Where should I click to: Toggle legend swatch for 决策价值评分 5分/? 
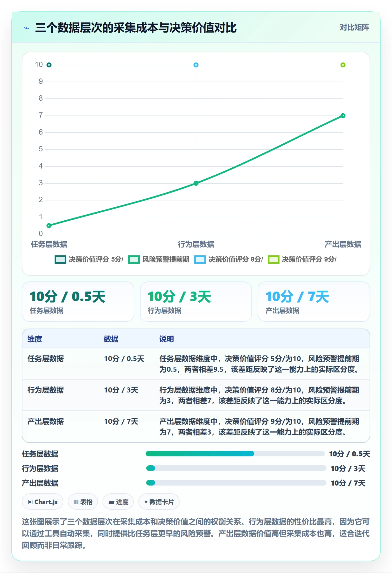[x=60, y=260]
